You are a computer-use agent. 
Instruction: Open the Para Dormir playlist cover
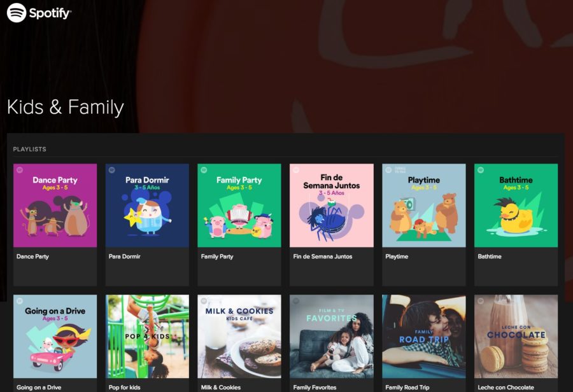point(147,206)
